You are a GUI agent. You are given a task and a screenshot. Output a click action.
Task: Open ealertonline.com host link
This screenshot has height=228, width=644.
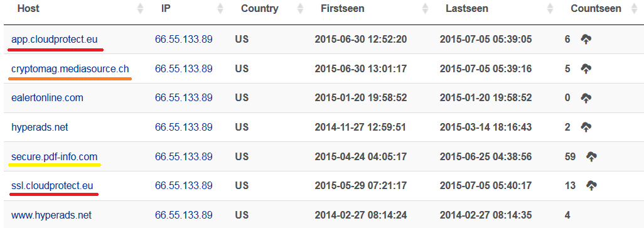(x=47, y=98)
